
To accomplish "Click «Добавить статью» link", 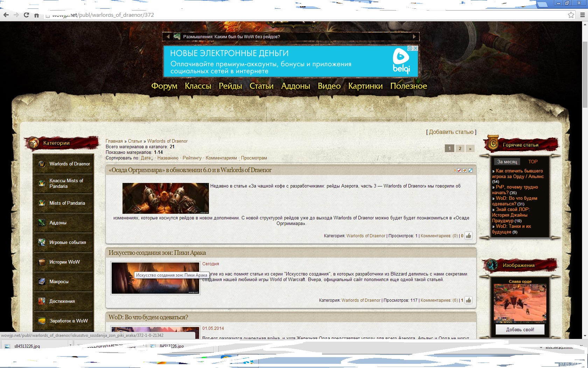I will 451,132.
